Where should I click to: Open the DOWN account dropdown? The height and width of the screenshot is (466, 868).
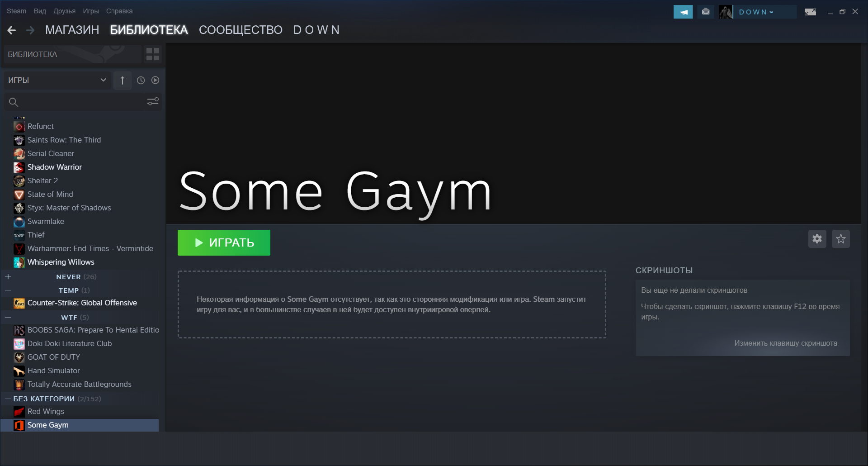[756, 12]
